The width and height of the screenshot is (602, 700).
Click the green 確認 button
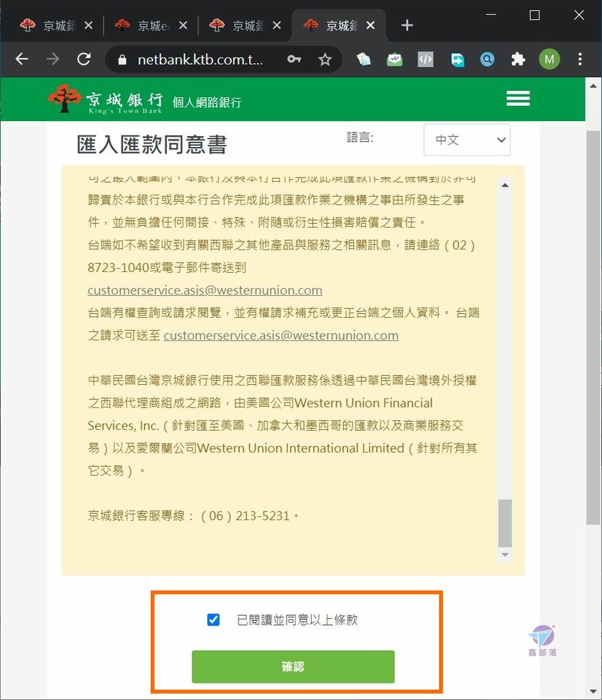pyautogui.click(x=292, y=667)
